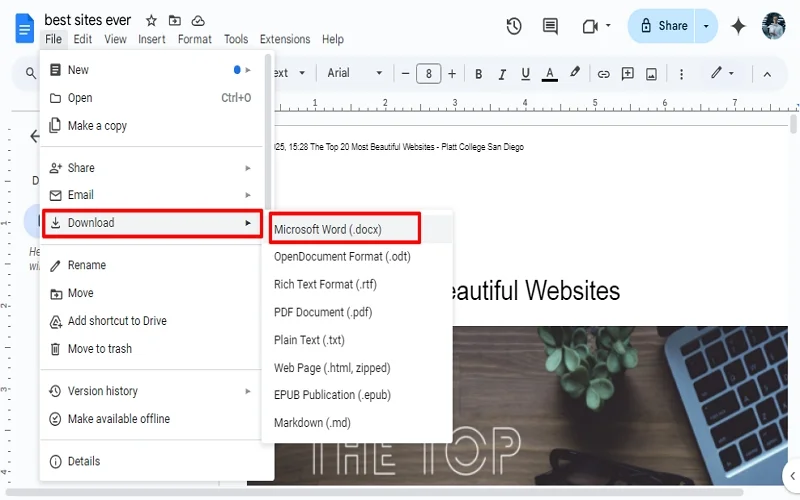Open the Share button dropdown arrow
Screen dimensions: 800x500
click(706, 26)
